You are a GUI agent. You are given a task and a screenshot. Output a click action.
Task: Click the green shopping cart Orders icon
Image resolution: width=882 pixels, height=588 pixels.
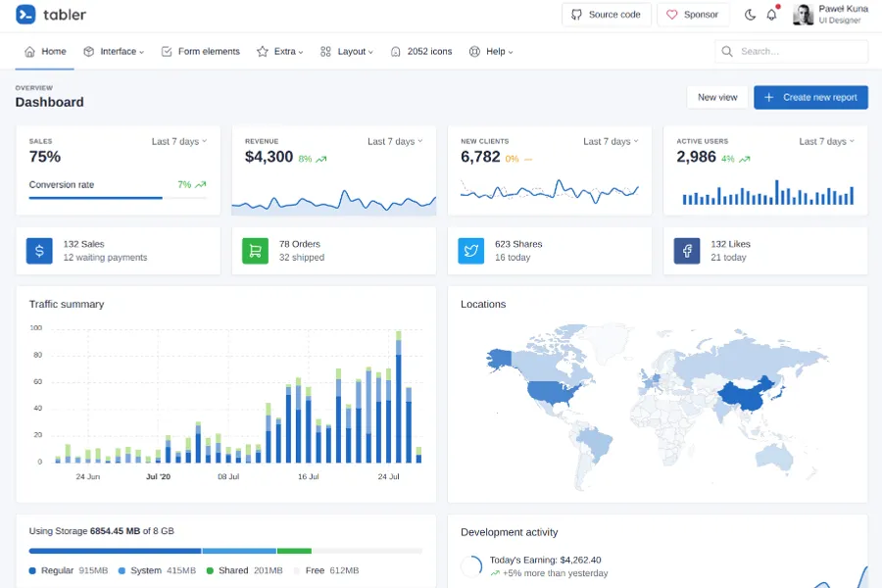click(x=255, y=251)
